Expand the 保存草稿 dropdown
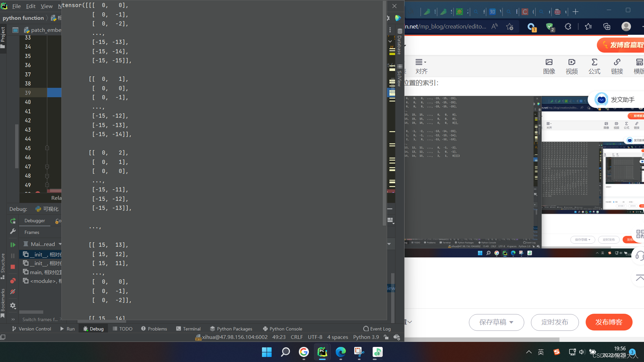Viewport: 644px width, 362px height. click(x=511, y=322)
